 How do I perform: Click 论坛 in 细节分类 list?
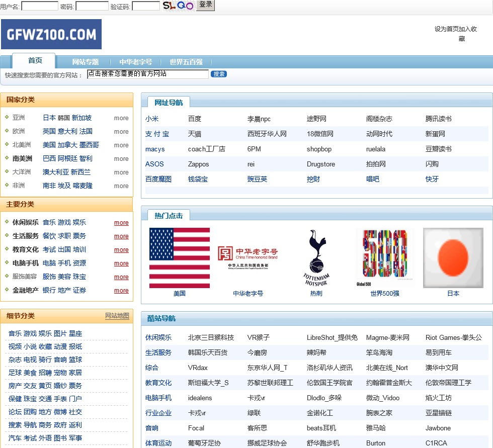coord(15,412)
